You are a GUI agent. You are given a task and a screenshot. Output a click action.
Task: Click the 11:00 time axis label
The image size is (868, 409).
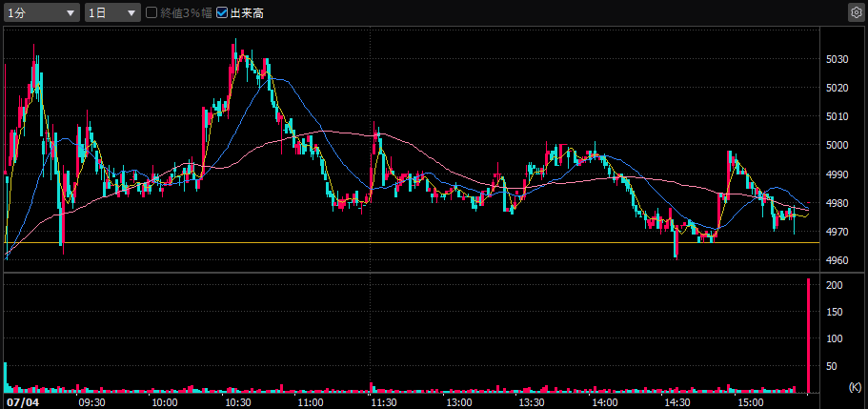tap(312, 401)
